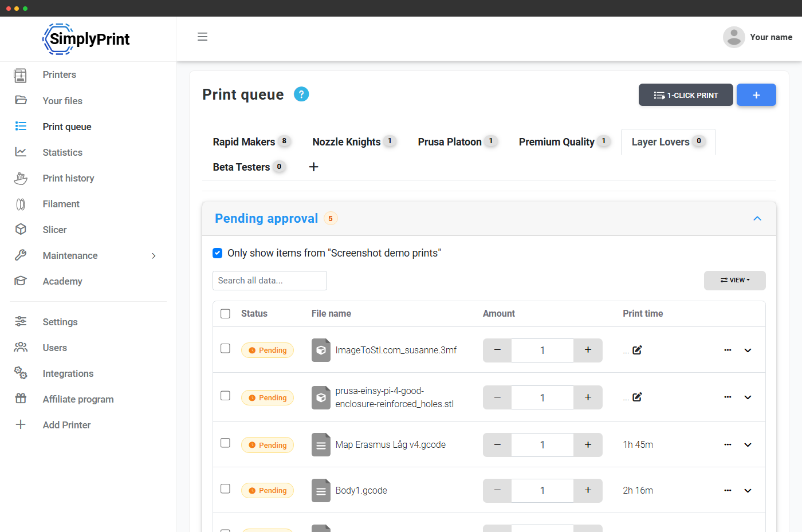Switch to Rapid Makers tab
Image resolution: width=802 pixels, height=532 pixels.
click(251, 141)
